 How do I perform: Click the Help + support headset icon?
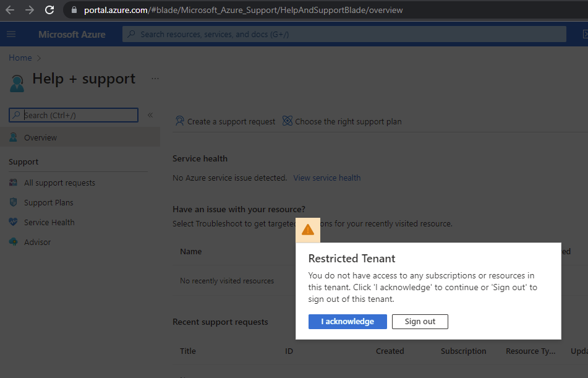pyautogui.click(x=17, y=84)
